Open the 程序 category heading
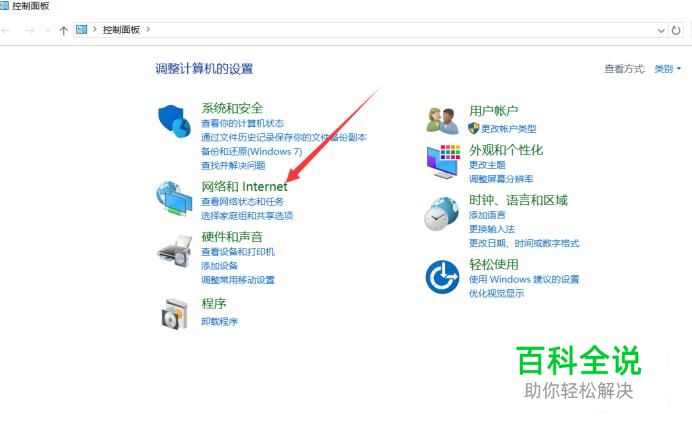Image resolution: width=692 pixels, height=435 pixels. pos(214,304)
